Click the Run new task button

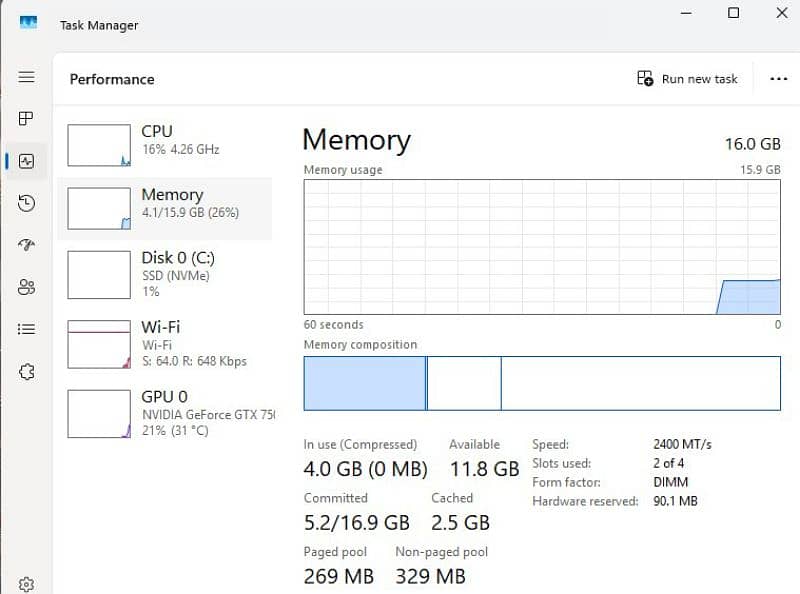coord(687,79)
